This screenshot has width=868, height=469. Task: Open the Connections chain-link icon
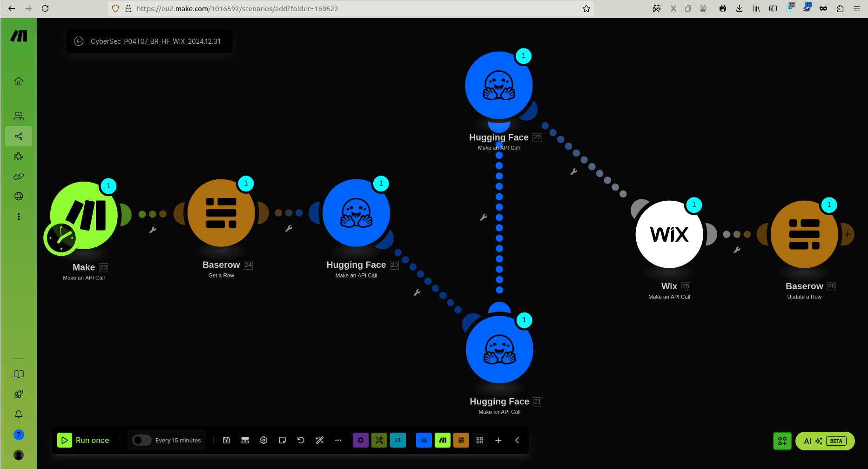(x=19, y=177)
